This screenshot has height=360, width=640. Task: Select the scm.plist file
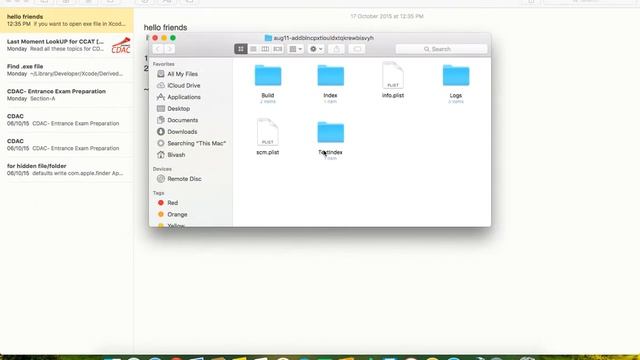tap(268, 132)
